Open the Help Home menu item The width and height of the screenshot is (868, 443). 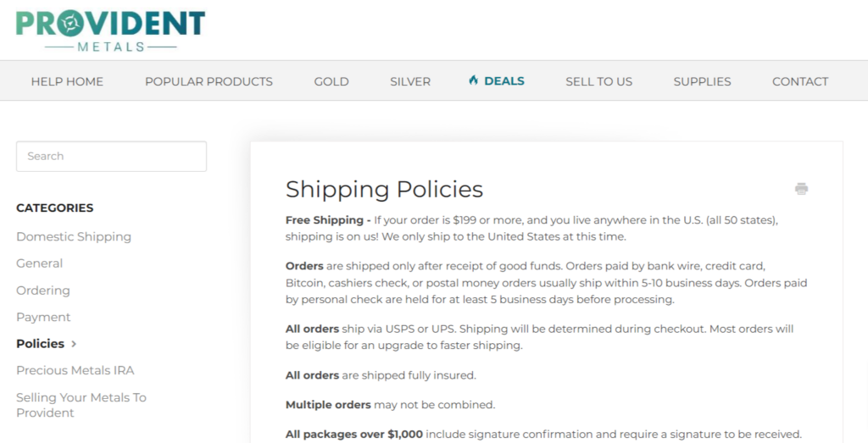pyautogui.click(x=67, y=81)
